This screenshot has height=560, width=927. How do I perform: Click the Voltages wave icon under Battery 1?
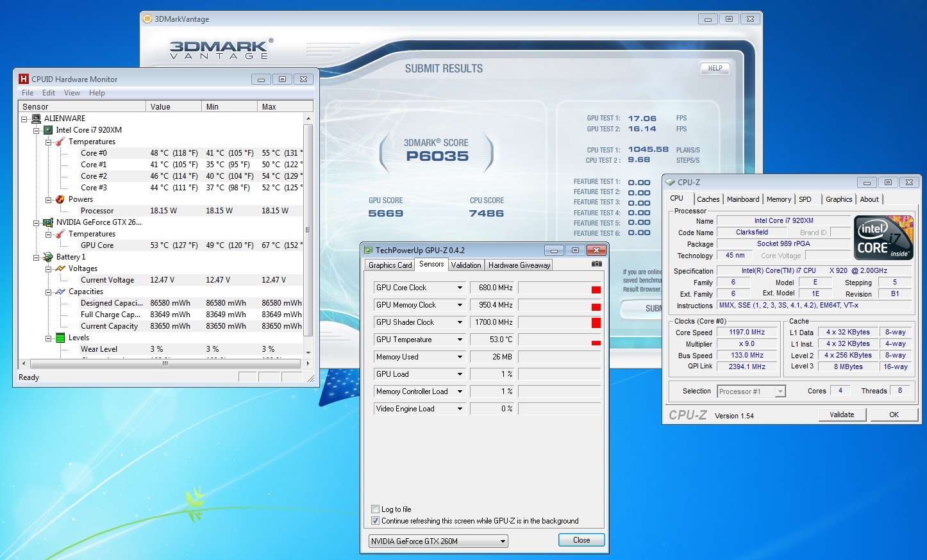click(60, 268)
